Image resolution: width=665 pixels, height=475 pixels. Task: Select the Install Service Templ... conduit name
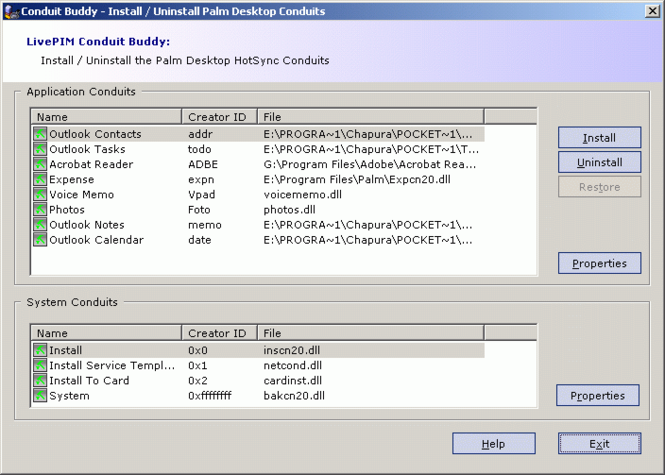pos(112,366)
